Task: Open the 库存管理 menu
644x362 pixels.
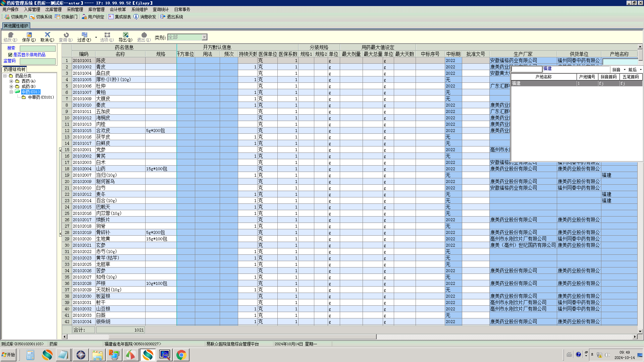Action: coord(96,9)
